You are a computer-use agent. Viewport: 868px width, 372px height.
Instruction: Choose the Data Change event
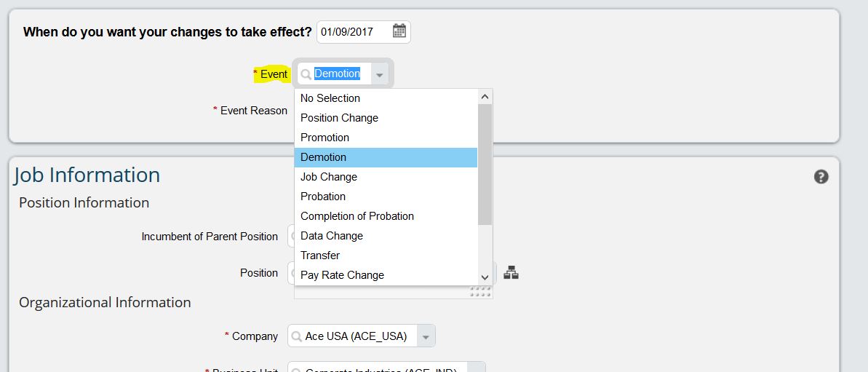386,236
